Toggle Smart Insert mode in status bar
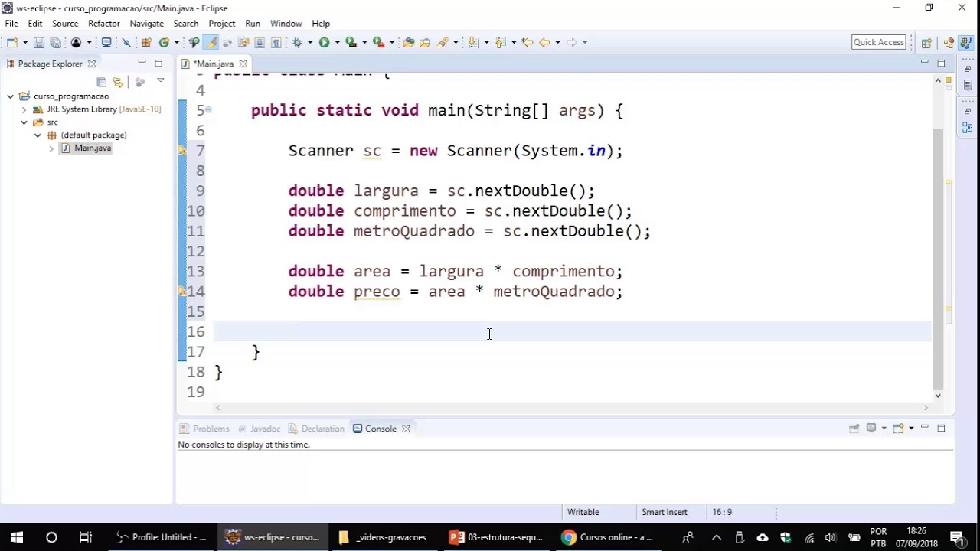 pyautogui.click(x=665, y=512)
